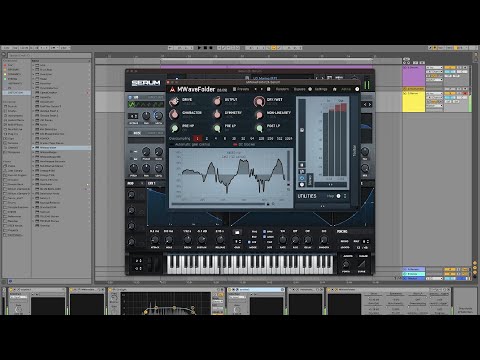Click the vertical input gain slider handle

(302, 130)
